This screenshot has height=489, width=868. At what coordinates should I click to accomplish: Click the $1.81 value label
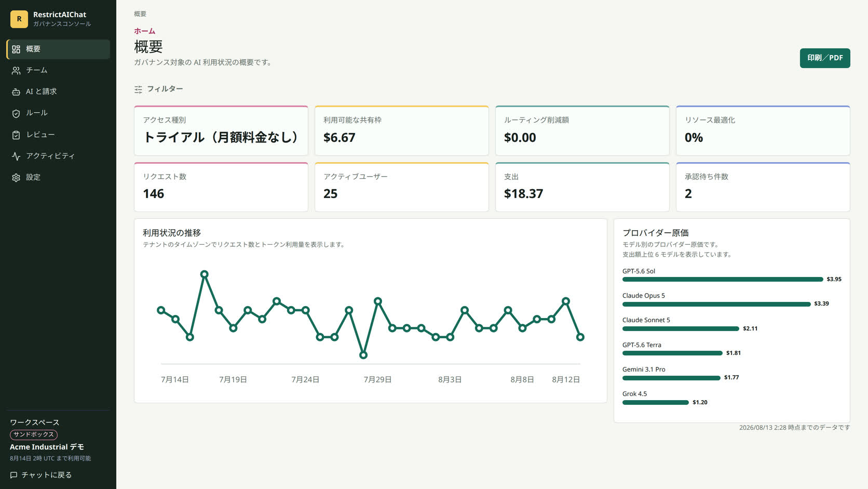[x=734, y=353]
